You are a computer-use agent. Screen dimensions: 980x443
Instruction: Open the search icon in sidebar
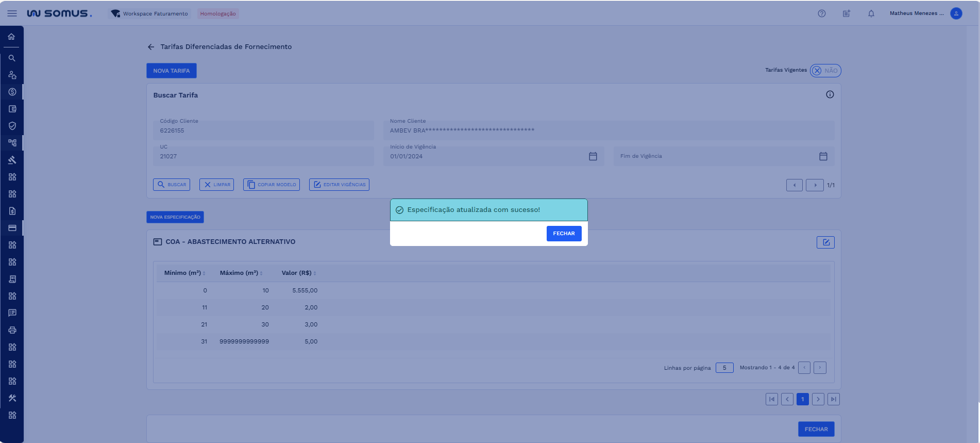tap(12, 58)
